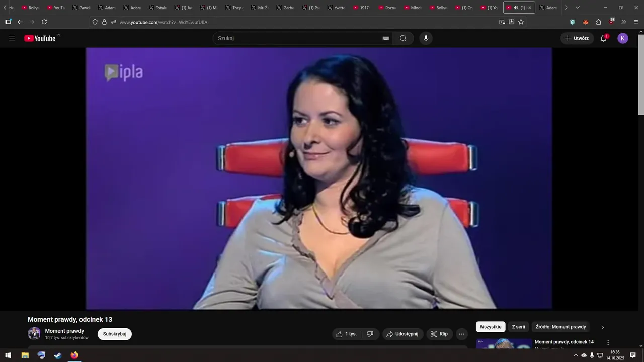Switch to the 1917 YouTube tab
Image resolution: width=644 pixels, height=362 pixels.
coord(361,8)
